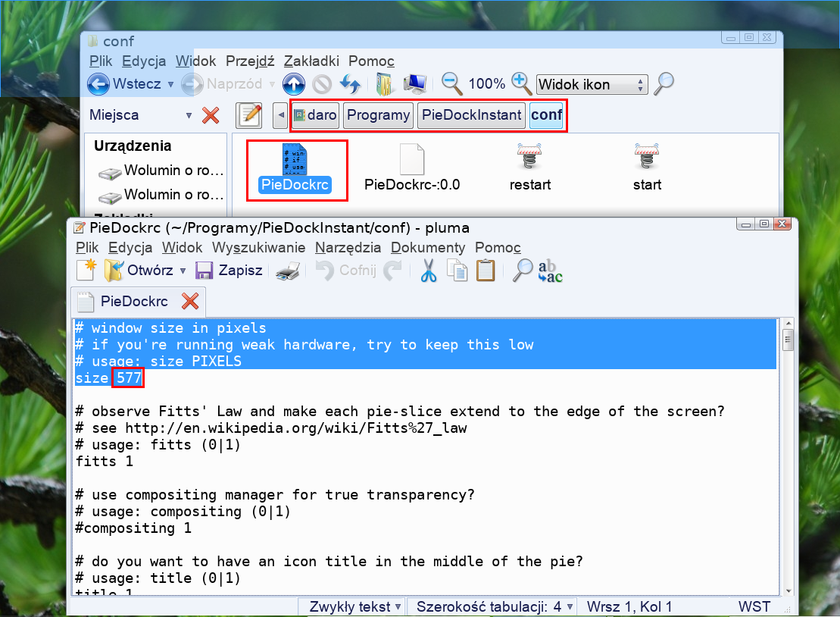The image size is (840, 617).
Task: Click the size value 577 in editor
Action: tap(129, 378)
